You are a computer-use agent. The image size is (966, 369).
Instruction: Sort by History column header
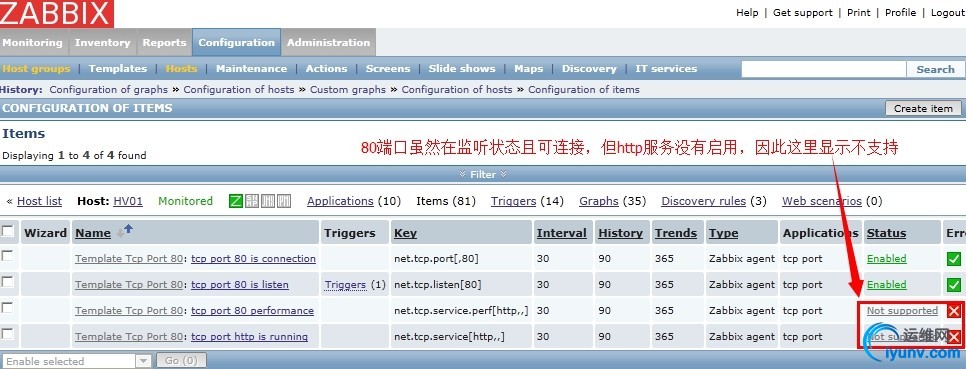coord(620,233)
